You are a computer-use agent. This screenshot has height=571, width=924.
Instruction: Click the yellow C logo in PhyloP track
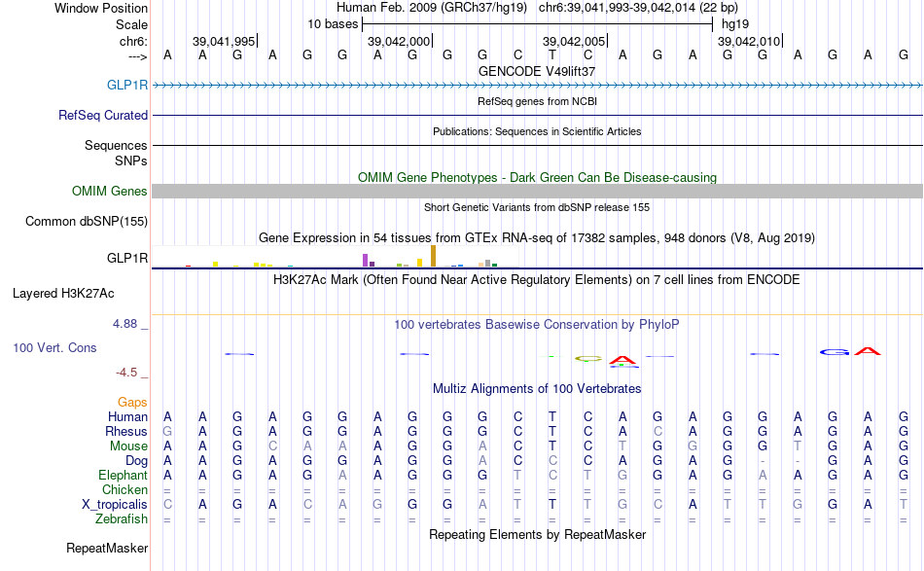point(588,358)
